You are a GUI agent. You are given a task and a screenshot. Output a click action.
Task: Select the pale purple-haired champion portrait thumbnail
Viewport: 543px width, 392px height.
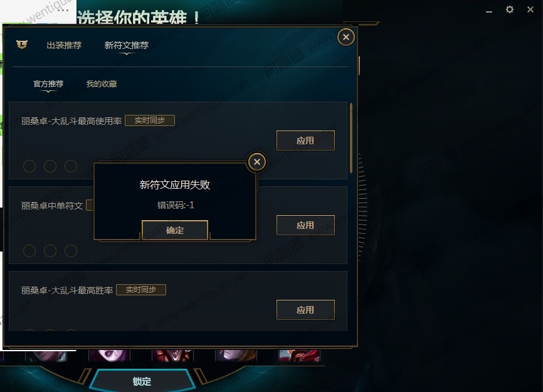[x=109, y=356]
